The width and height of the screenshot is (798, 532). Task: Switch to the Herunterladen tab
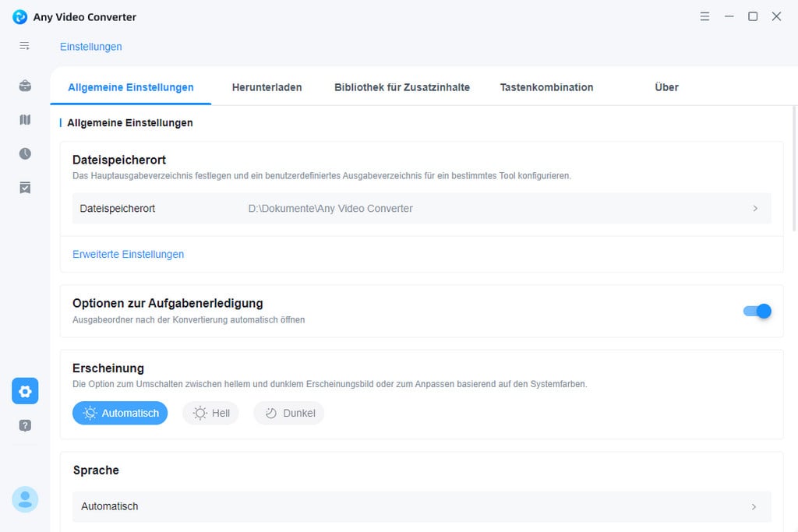(x=267, y=87)
